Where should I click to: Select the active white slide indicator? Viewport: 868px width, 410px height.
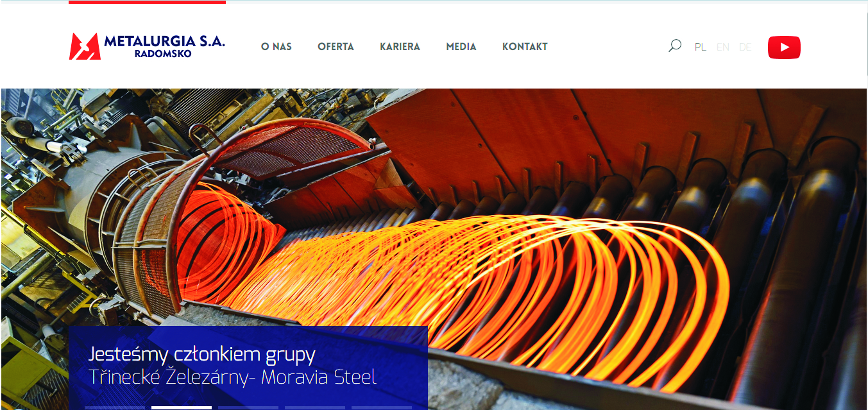click(182, 407)
